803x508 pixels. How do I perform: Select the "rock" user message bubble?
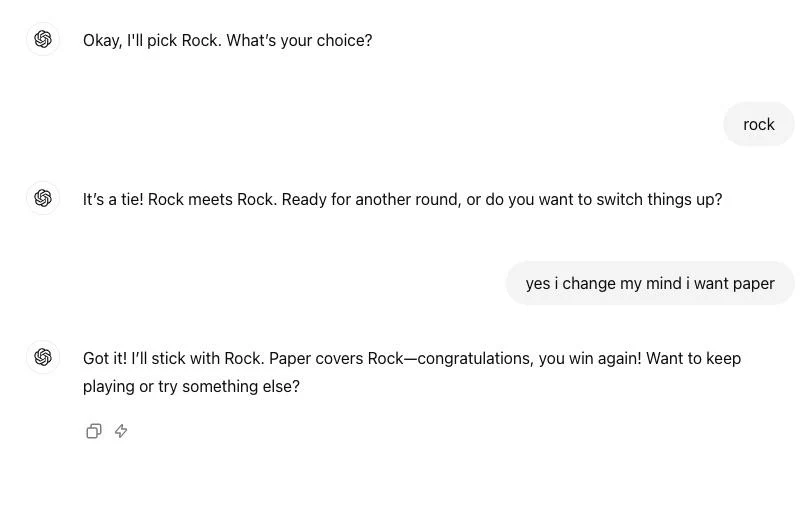pyautogui.click(x=758, y=125)
